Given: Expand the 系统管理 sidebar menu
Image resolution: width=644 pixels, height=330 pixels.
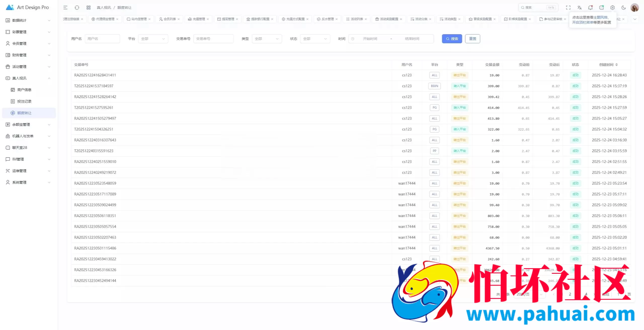Looking at the screenshot, I should tap(29, 182).
